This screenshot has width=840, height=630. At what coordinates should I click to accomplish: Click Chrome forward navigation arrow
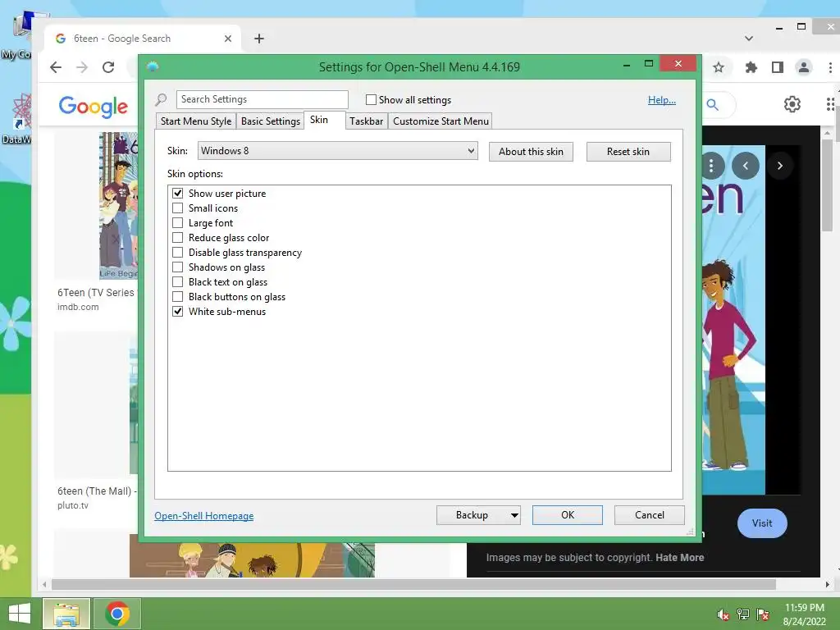tap(82, 67)
